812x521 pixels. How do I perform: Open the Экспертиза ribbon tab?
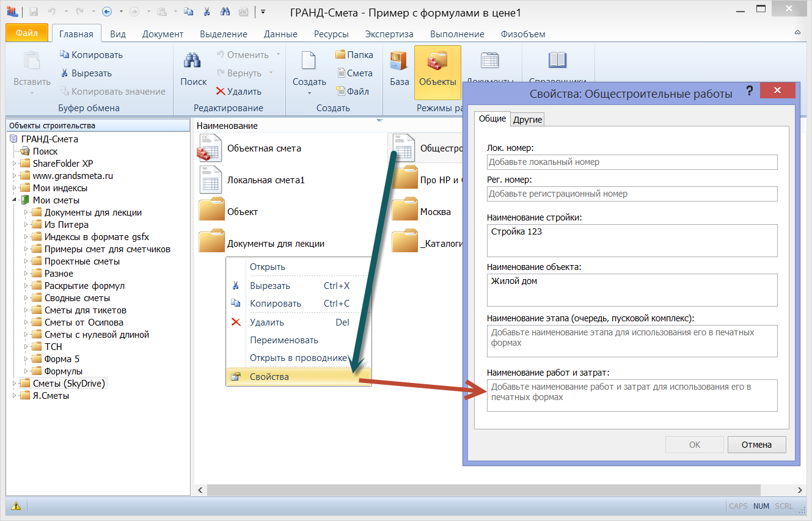click(389, 34)
